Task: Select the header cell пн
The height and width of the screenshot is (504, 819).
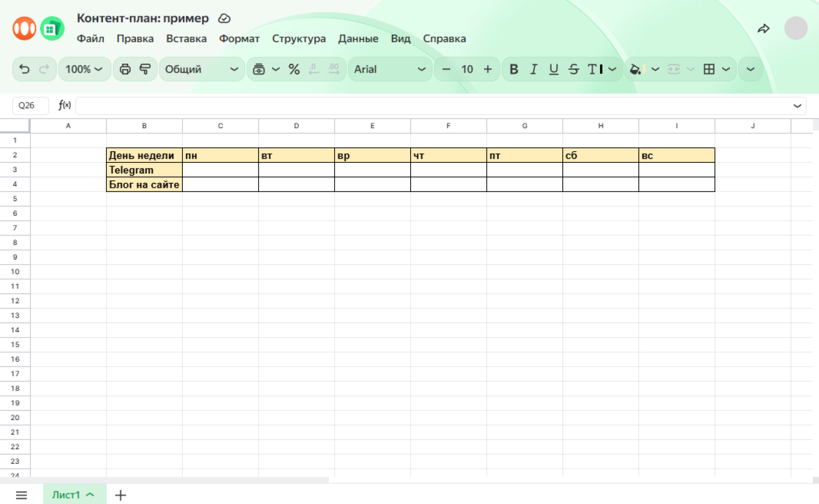Action: pos(221,155)
